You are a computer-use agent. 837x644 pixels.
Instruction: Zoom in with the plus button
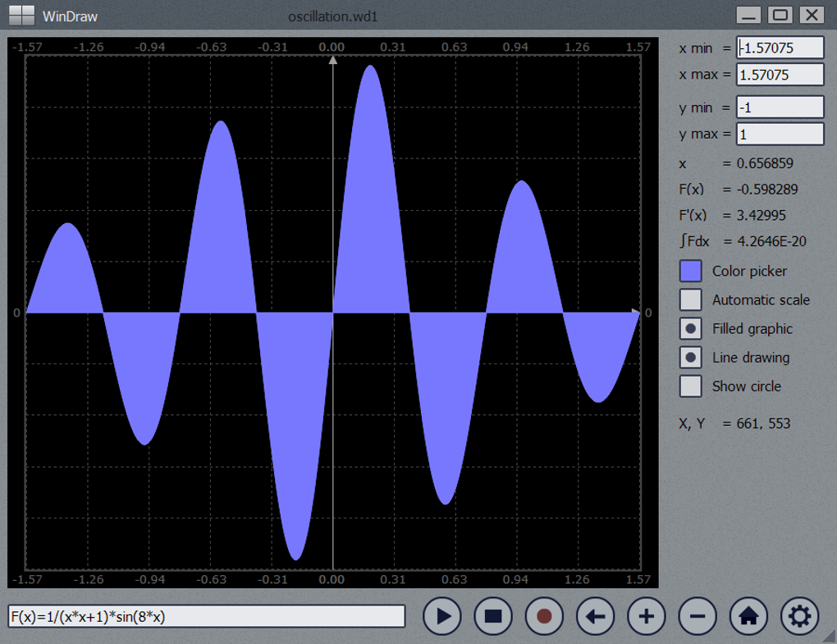[x=647, y=616]
